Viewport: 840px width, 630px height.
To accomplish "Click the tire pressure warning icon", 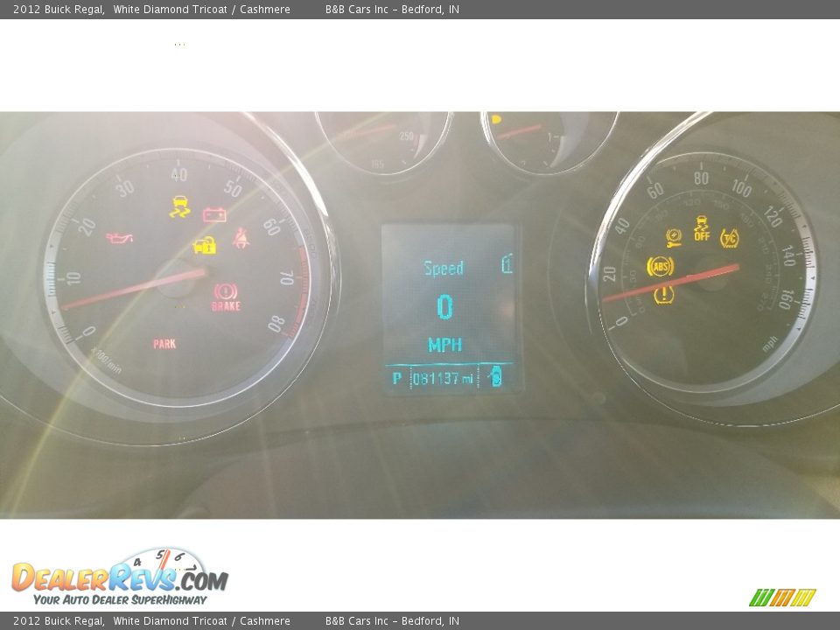I will click(x=663, y=294).
